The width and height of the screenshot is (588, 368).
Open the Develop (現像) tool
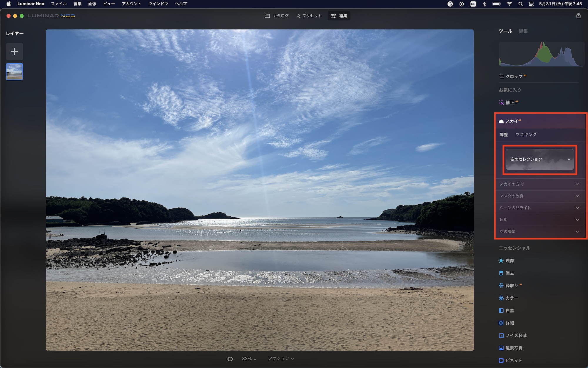pos(509,261)
